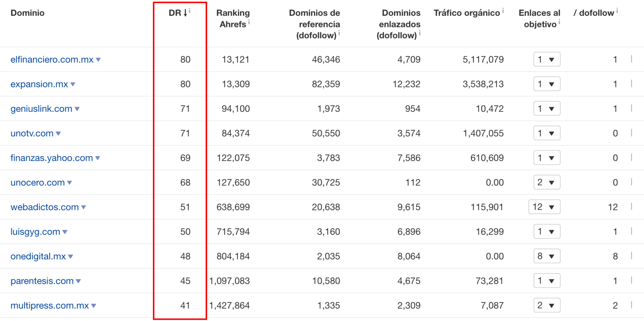644x321 pixels.
Task: Expand arrow menu next to onedigital.mx
Action: (71, 257)
